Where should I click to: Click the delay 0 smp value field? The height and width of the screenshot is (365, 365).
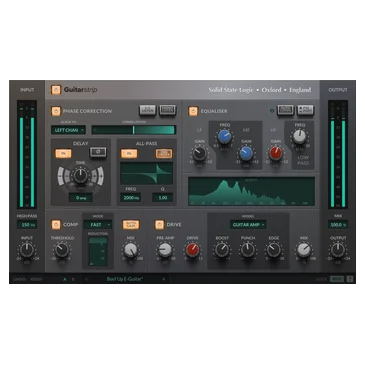tap(81, 198)
